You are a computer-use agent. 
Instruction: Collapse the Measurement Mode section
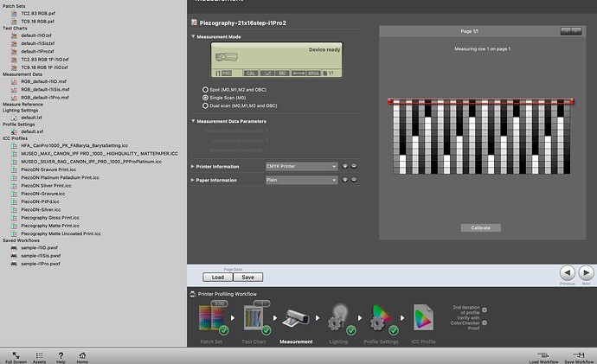[194, 37]
